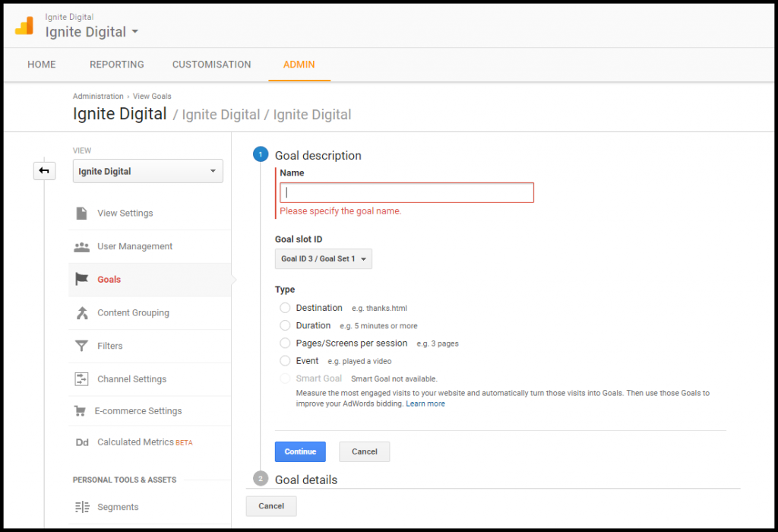Go to the Customisation tab
This screenshot has height=532, width=778.
tap(211, 65)
